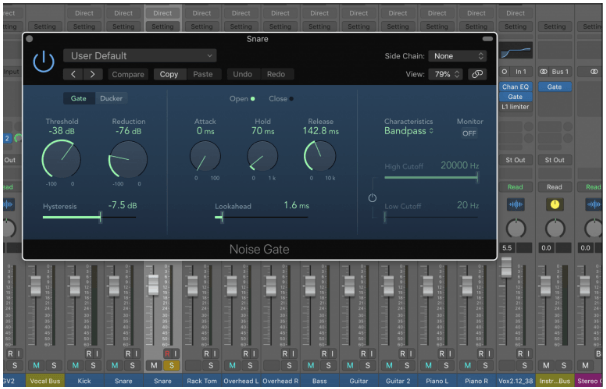The width and height of the screenshot is (606, 389).
Task: Open the L1 limiter plugin slot
Action: click(516, 107)
